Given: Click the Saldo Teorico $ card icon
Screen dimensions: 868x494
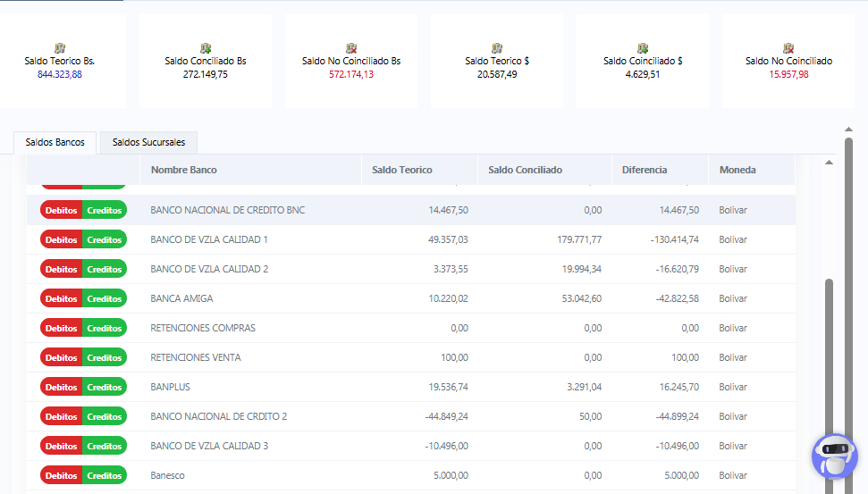Looking at the screenshot, I should point(497,48).
